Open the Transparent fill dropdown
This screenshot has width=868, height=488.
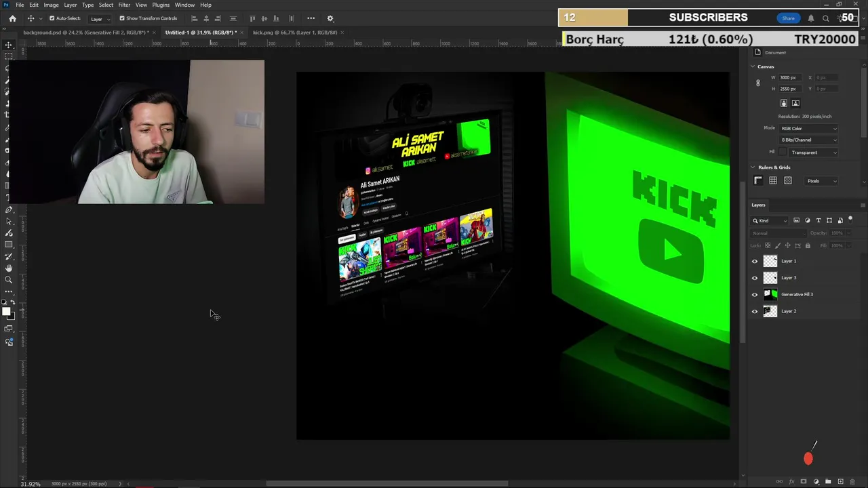click(814, 152)
